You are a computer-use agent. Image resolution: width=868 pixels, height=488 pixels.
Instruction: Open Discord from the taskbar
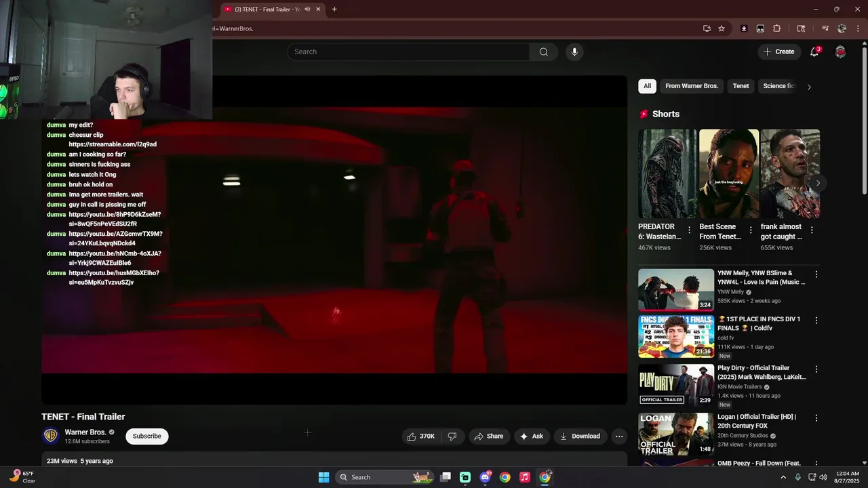pos(485,477)
